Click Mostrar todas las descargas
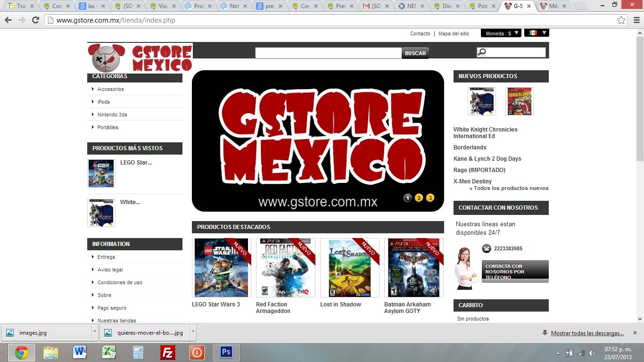644x362 pixels. [587, 333]
